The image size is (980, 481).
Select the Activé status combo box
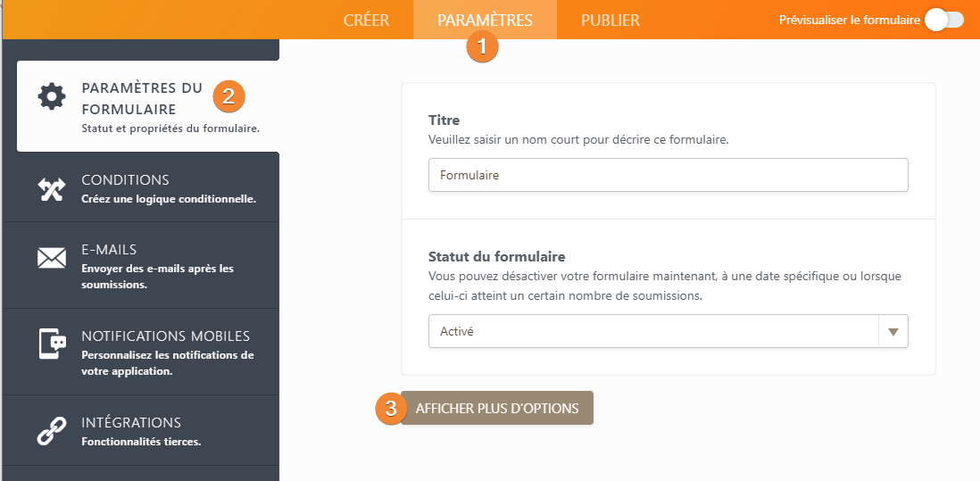[x=669, y=331]
